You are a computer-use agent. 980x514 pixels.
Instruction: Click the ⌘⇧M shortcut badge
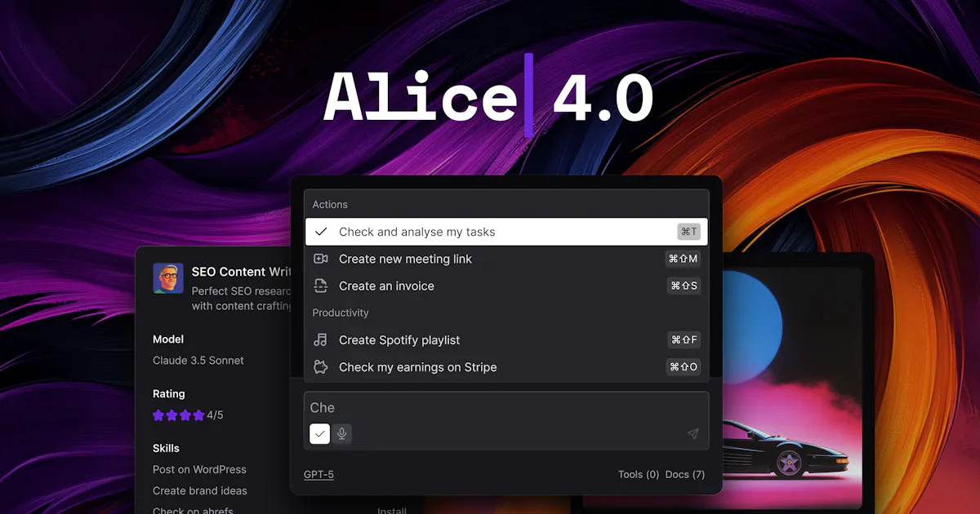[684, 259]
